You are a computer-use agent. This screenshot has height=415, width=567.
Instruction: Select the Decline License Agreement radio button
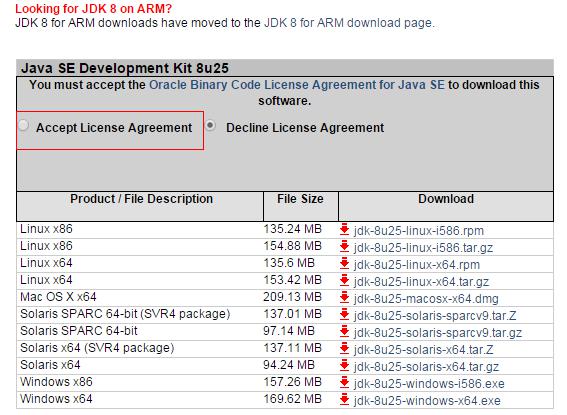[210, 125]
